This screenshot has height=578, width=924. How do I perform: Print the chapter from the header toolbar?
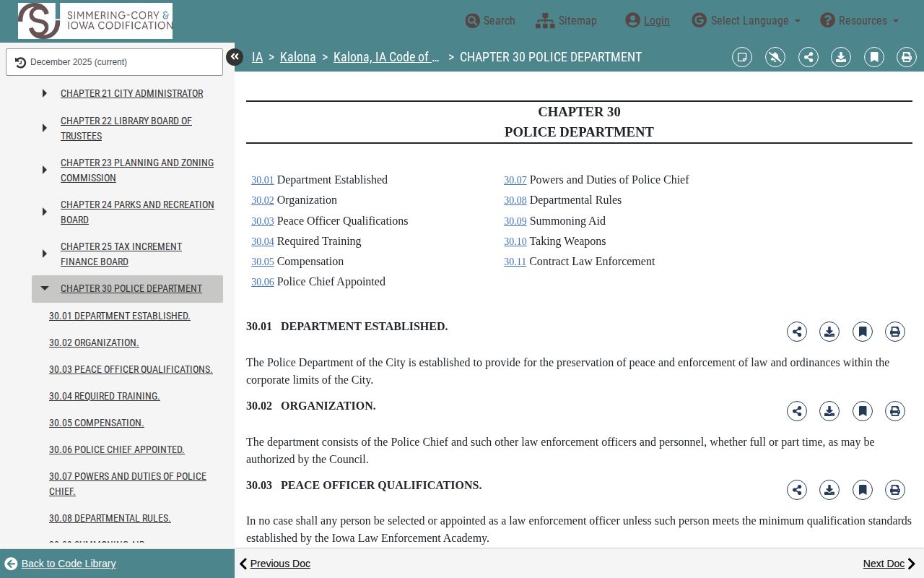(907, 57)
